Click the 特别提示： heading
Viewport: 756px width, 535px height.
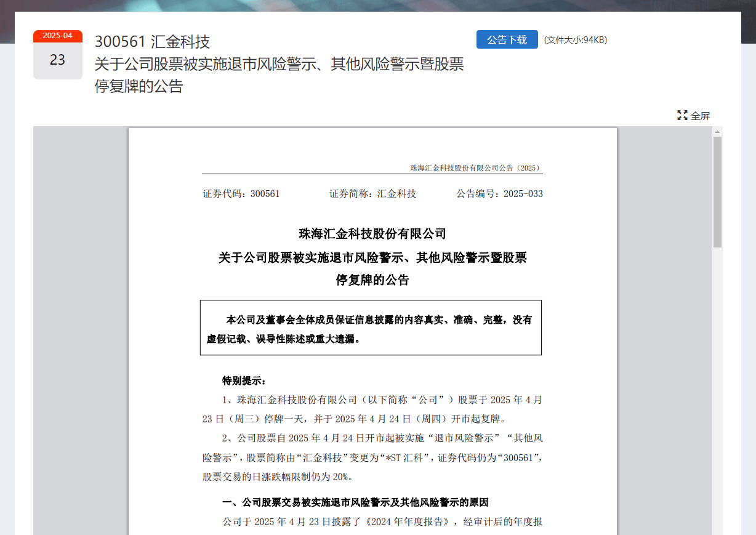pos(244,381)
